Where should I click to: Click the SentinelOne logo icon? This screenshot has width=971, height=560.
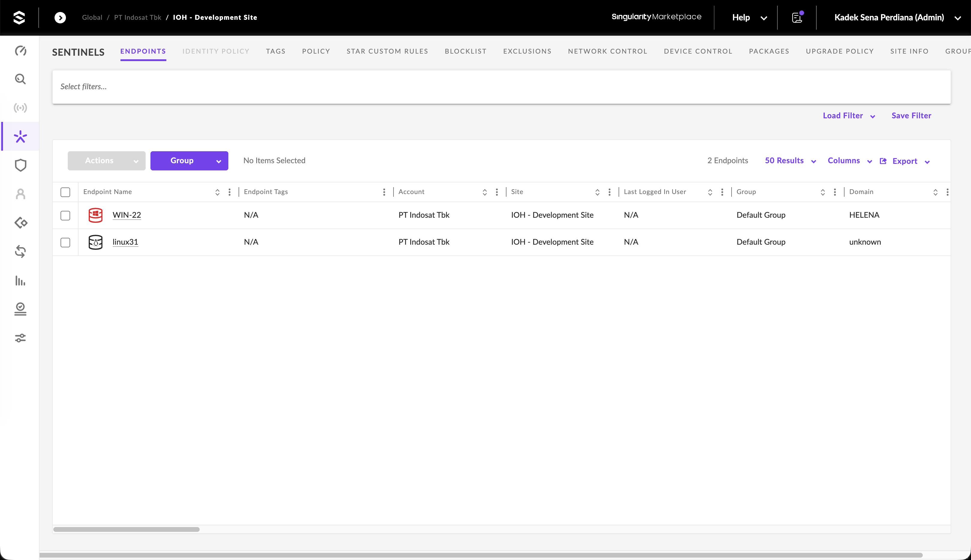(x=19, y=17)
